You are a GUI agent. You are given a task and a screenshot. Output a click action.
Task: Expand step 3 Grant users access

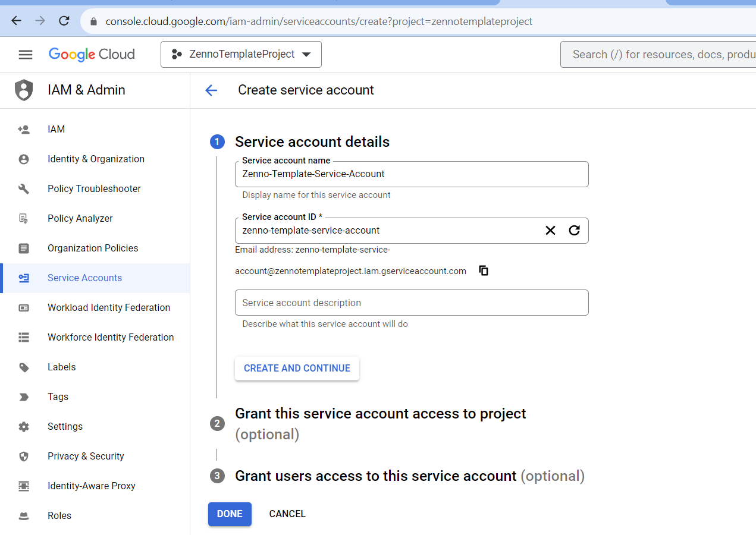click(x=376, y=476)
